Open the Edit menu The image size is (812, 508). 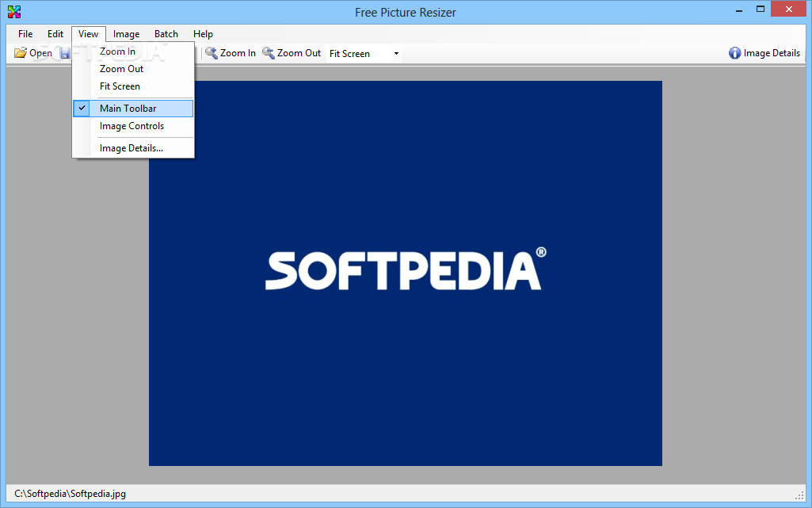tap(55, 33)
